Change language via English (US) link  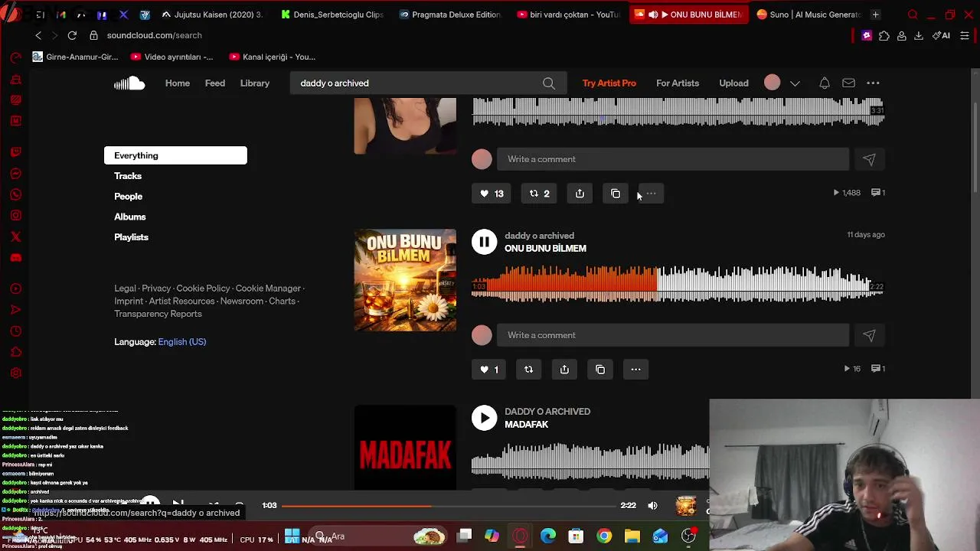pyautogui.click(x=182, y=342)
